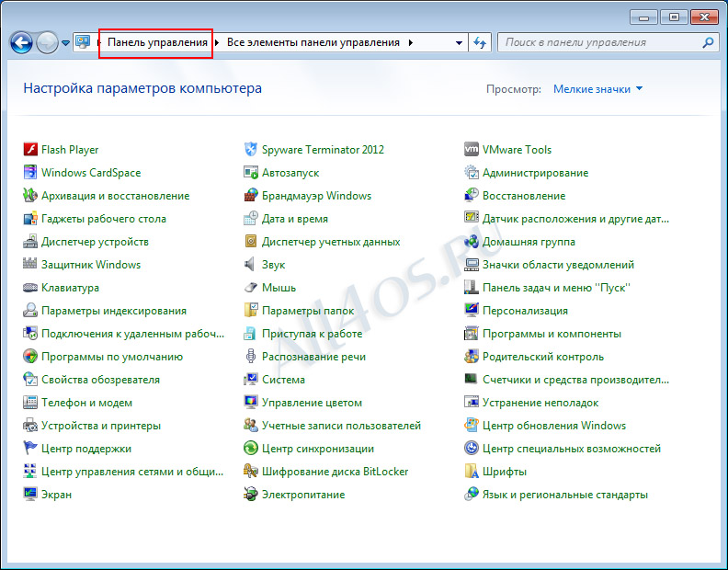
Task: Click the VMware Tools icon
Action: (x=472, y=150)
